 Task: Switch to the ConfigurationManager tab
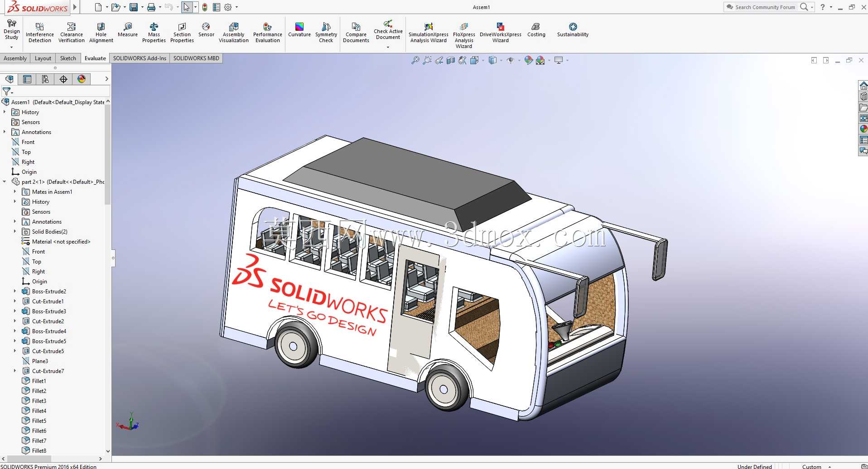tap(45, 79)
